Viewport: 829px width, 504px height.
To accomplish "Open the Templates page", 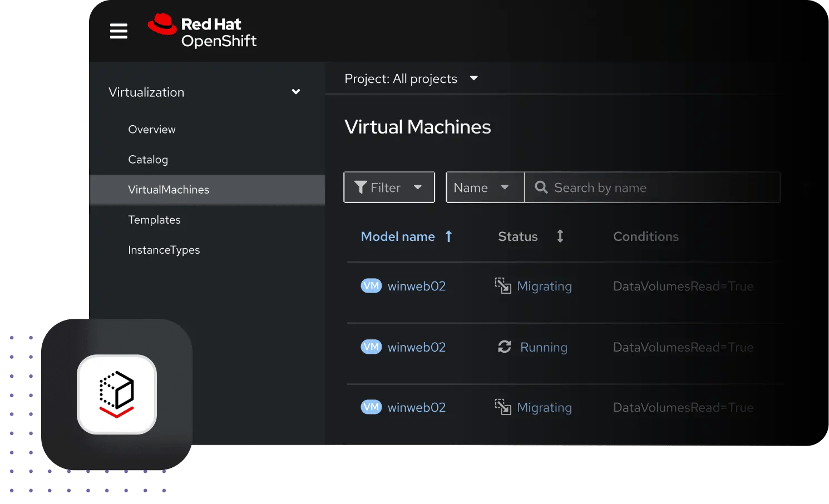I will 154,220.
